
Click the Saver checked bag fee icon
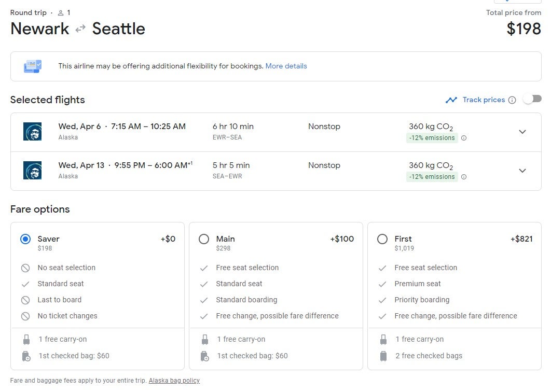click(26, 356)
